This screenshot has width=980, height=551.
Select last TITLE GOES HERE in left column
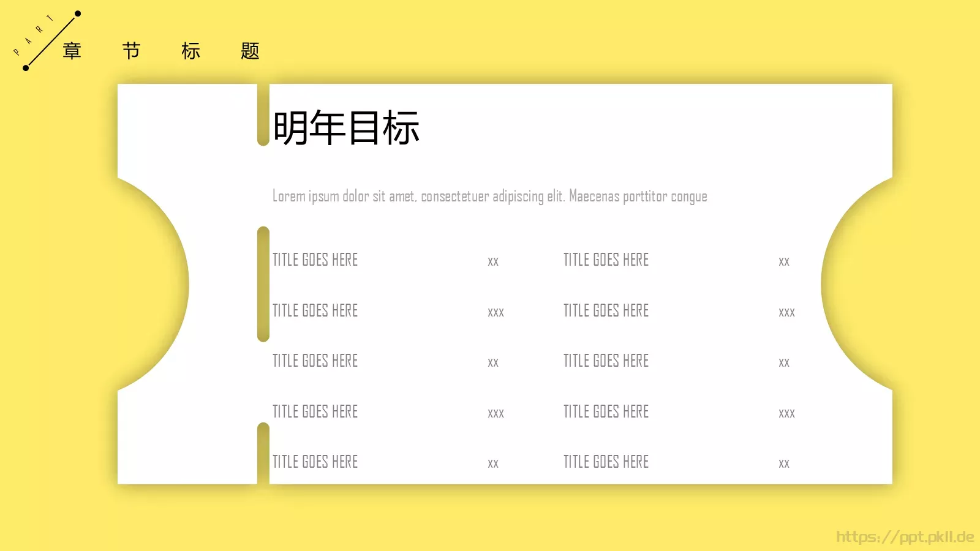click(x=315, y=462)
